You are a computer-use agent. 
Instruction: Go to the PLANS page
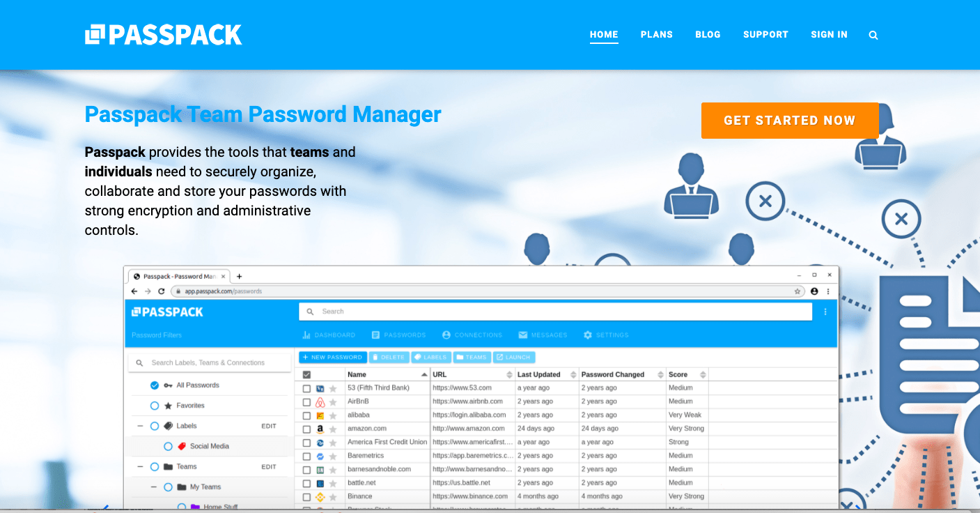[657, 34]
